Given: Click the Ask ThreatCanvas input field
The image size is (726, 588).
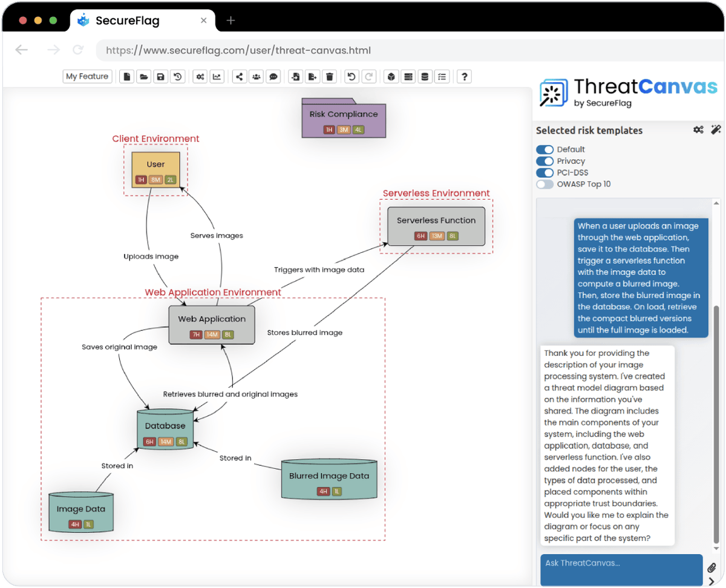Looking at the screenshot, I should click(621, 570).
